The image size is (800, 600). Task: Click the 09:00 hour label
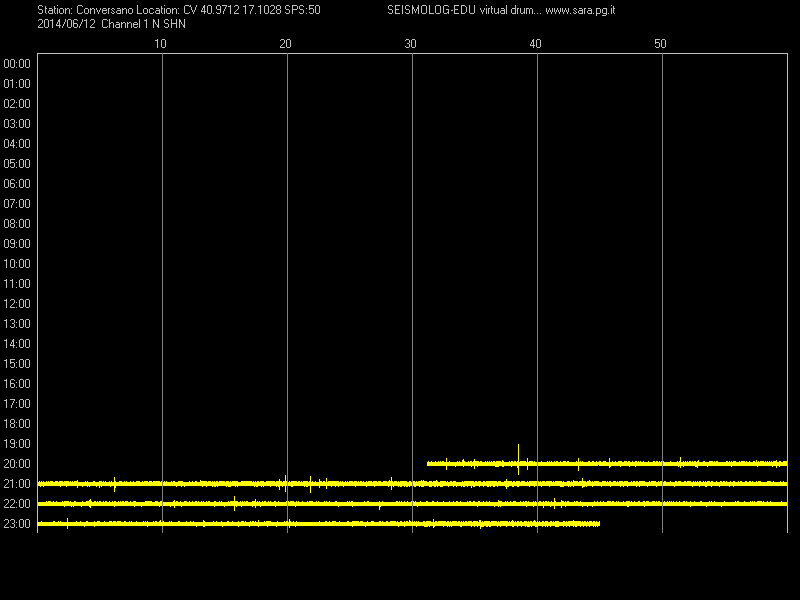(x=17, y=244)
